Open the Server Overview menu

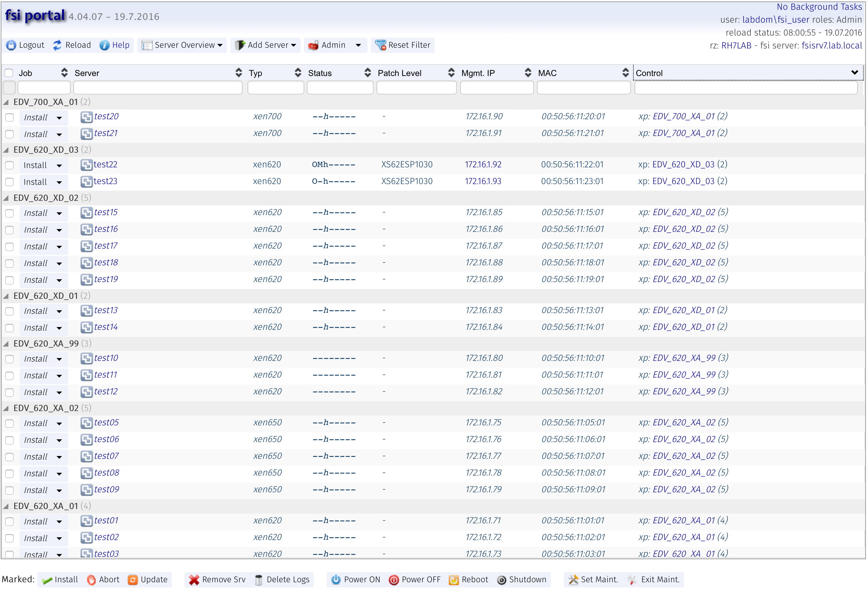click(x=182, y=45)
